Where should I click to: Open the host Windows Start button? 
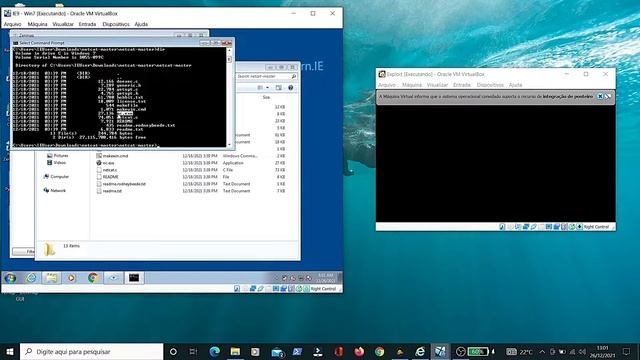[x=10, y=351]
